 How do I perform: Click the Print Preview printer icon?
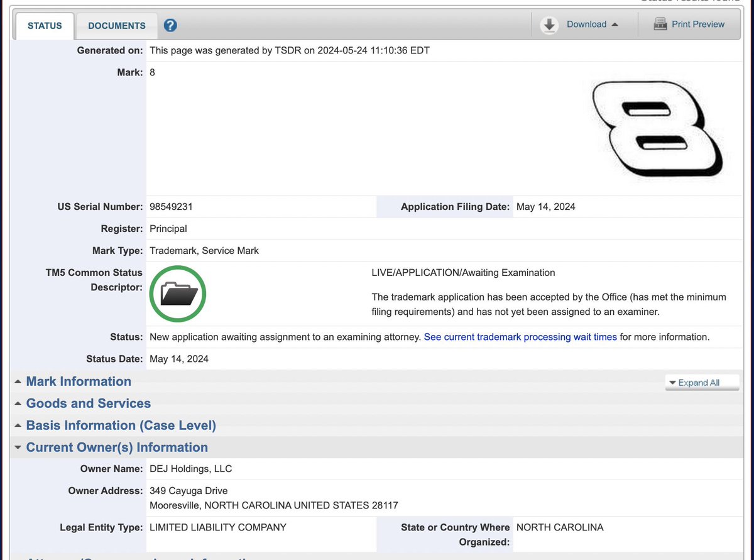pos(660,25)
